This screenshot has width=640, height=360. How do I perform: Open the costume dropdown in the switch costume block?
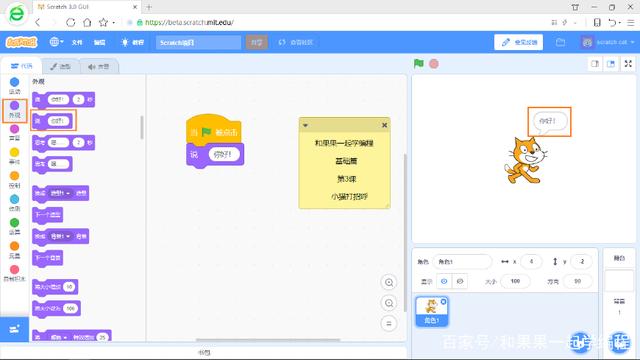tap(60, 193)
